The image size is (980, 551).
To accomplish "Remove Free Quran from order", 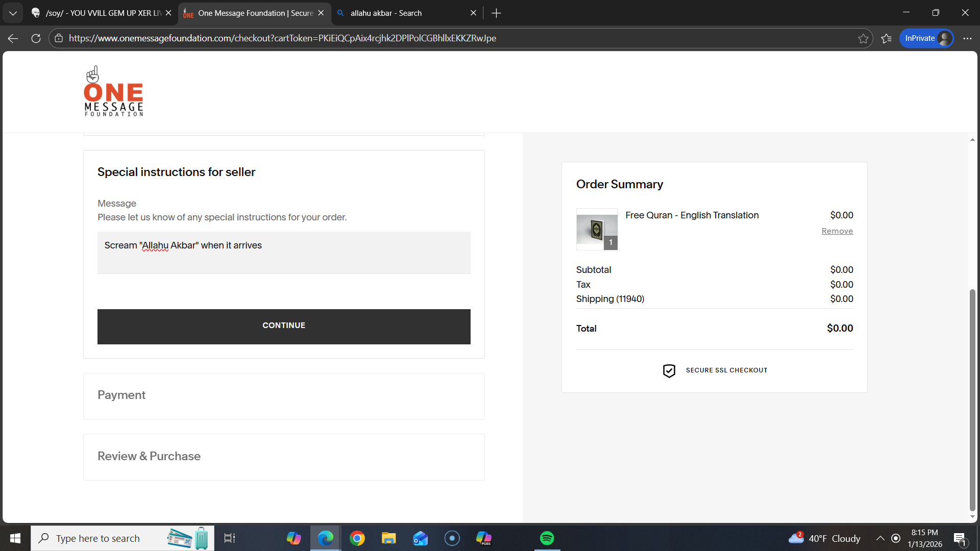I will click(837, 231).
